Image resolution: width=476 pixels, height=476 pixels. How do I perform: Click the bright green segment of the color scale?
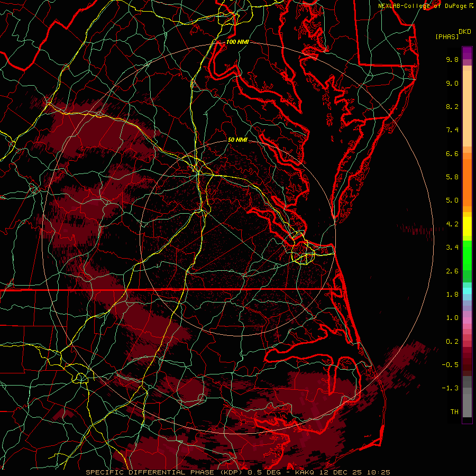[x=467, y=256]
